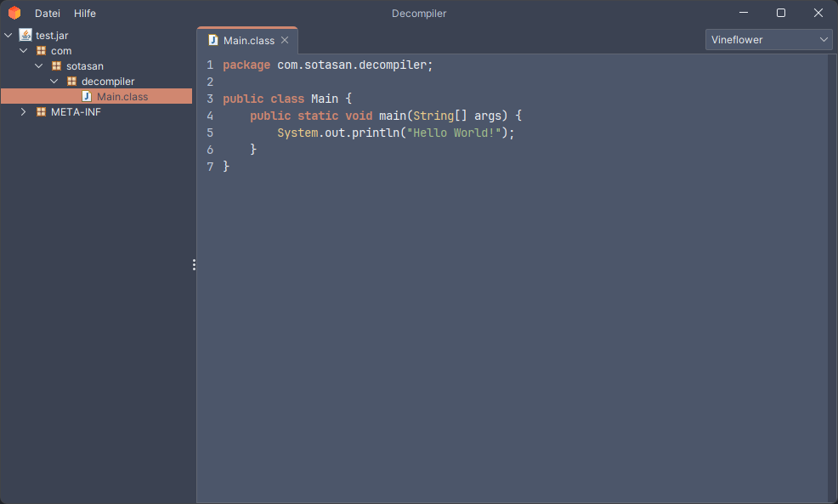This screenshot has height=504, width=838.
Task: Click the closing brace on line 7
Action: point(226,167)
